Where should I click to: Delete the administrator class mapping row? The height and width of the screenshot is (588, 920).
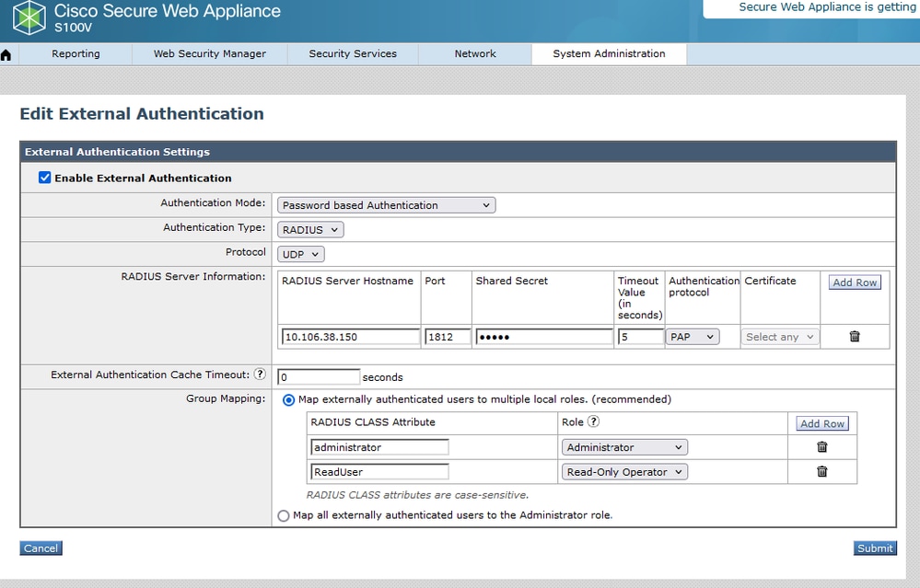(x=822, y=447)
